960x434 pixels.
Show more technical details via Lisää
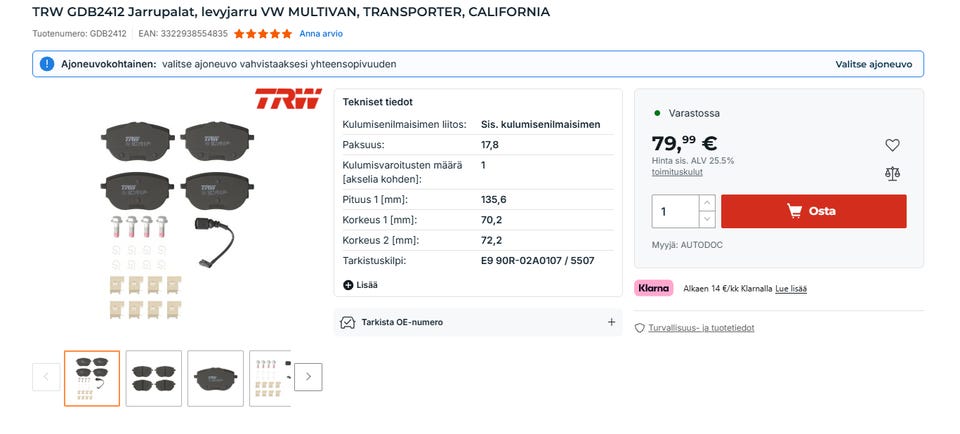[x=361, y=285]
